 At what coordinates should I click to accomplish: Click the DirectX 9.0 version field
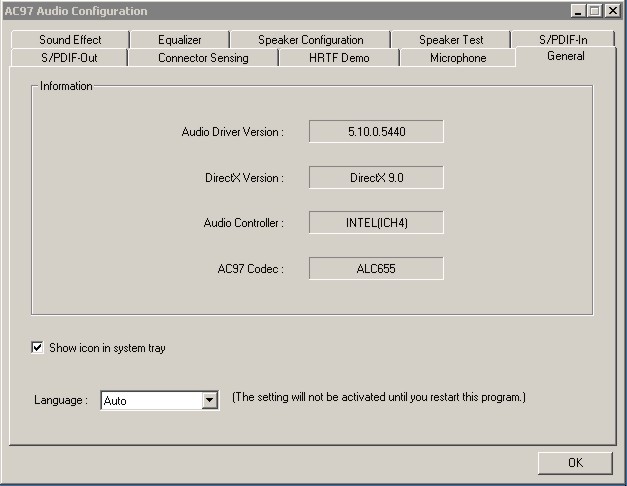point(376,178)
